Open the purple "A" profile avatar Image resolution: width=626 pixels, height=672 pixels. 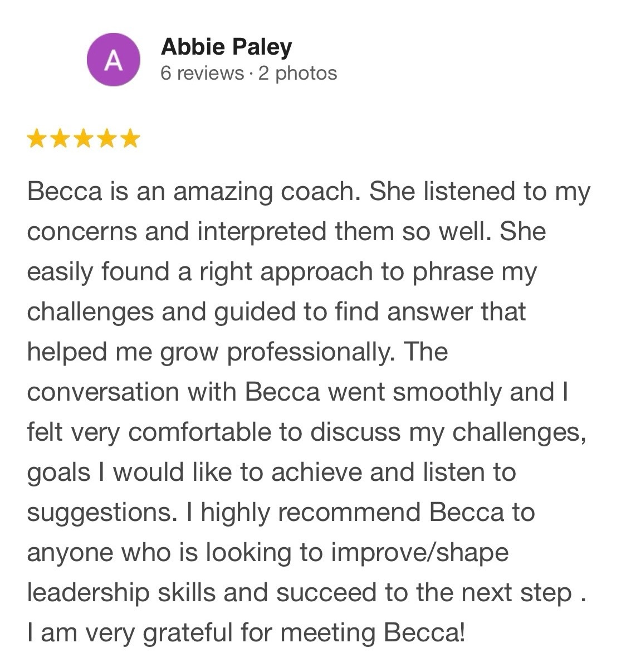tap(114, 60)
